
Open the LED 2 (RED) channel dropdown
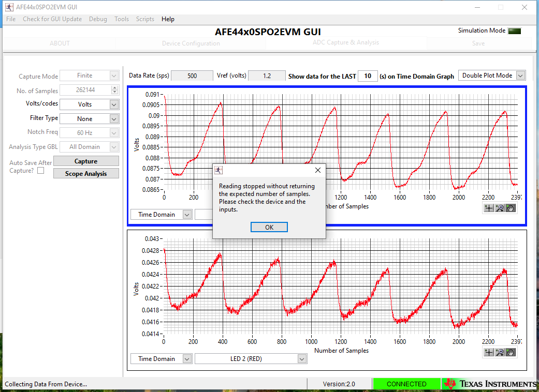pos(302,359)
